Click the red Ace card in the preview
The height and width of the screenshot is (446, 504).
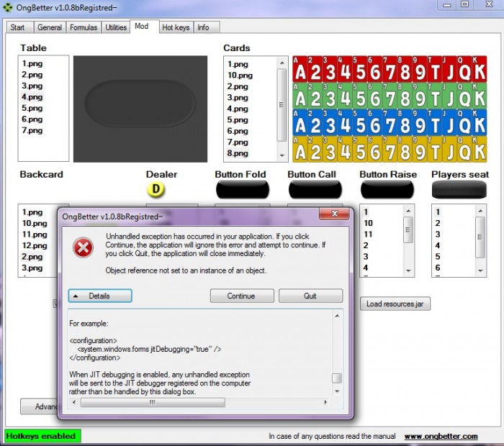point(300,69)
